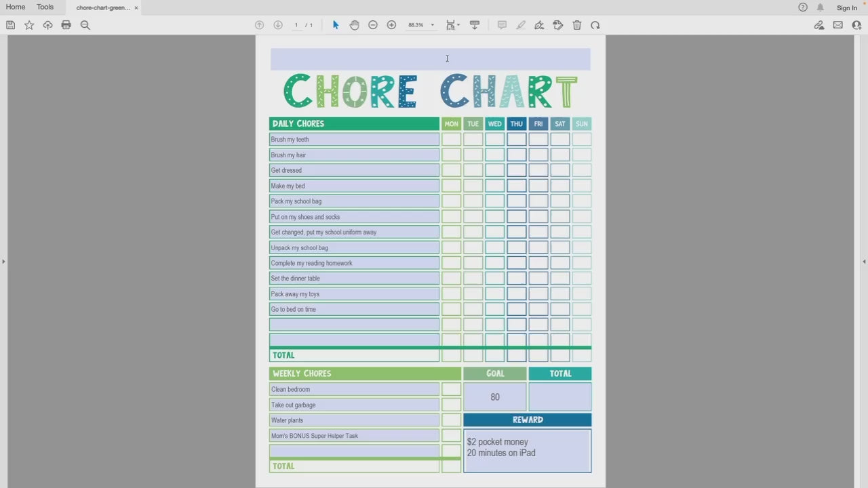Go to the Home tab

pos(16,7)
